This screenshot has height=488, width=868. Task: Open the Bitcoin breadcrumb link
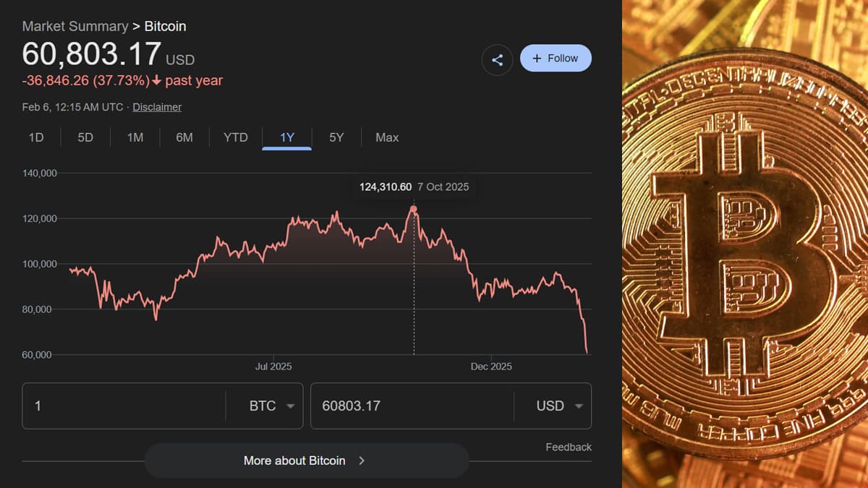click(x=166, y=26)
